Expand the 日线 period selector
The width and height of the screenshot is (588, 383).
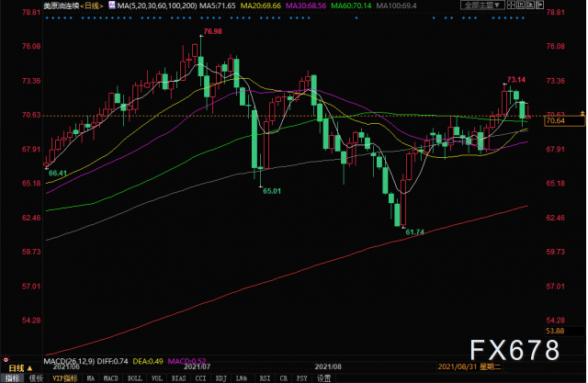pyautogui.click(x=20, y=368)
